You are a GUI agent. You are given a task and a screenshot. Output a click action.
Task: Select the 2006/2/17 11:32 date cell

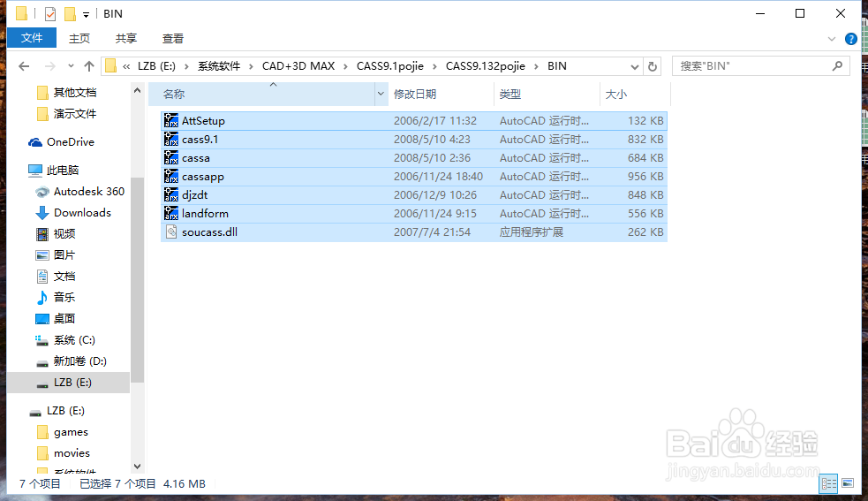click(x=435, y=121)
